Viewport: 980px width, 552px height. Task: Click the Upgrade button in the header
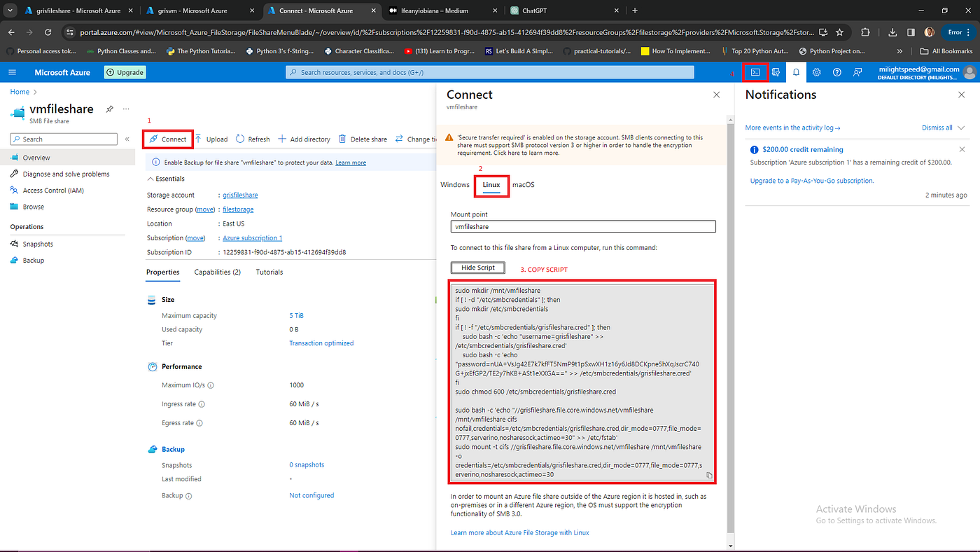pyautogui.click(x=125, y=72)
